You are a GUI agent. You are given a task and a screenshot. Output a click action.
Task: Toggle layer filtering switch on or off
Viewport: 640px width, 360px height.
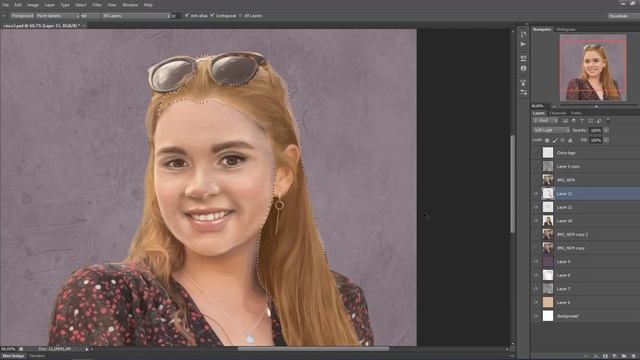pyautogui.click(x=608, y=120)
